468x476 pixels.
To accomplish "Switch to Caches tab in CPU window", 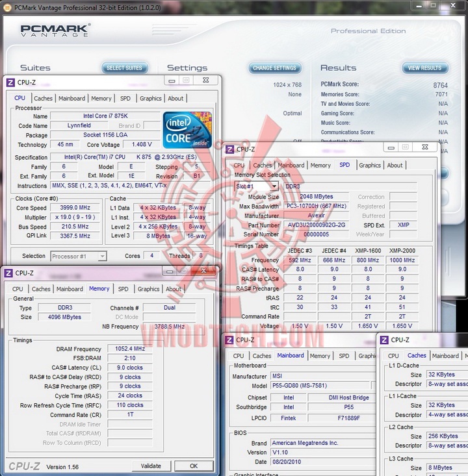I will tap(43, 98).
